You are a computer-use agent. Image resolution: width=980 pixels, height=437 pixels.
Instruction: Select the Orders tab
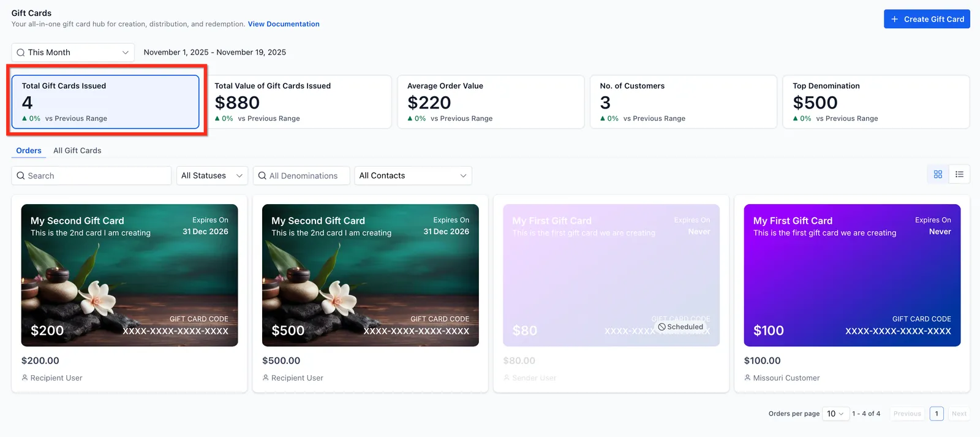tap(29, 151)
